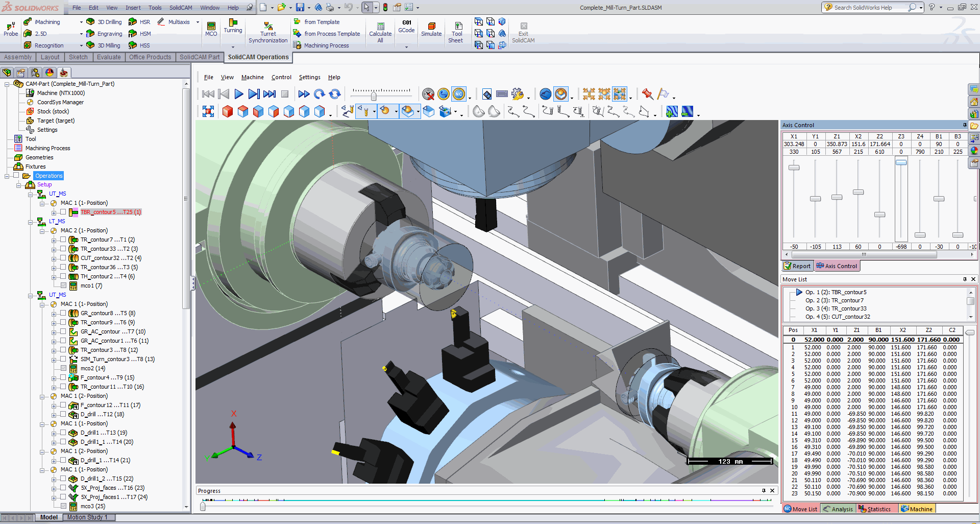Click the blue flag icon in simulation toolbar
This screenshot has width=980, height=524.
pos(663,94)
